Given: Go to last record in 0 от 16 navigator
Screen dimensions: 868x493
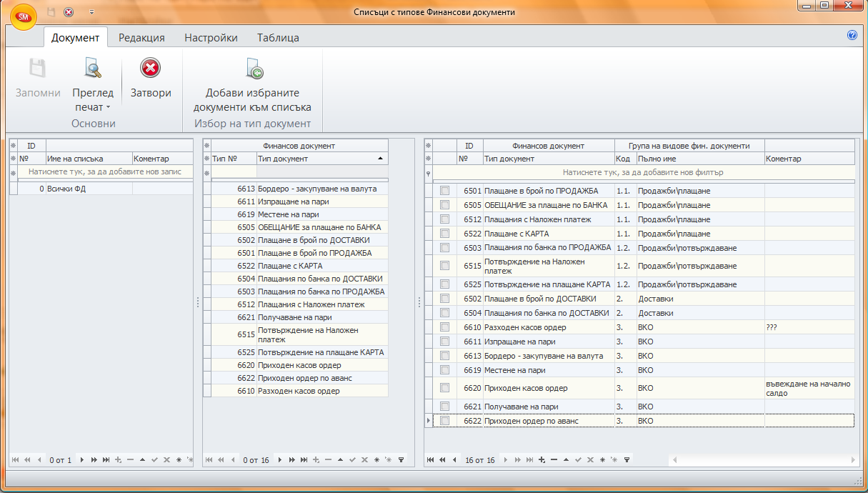Looking at the screenshot, I should 303,460.
